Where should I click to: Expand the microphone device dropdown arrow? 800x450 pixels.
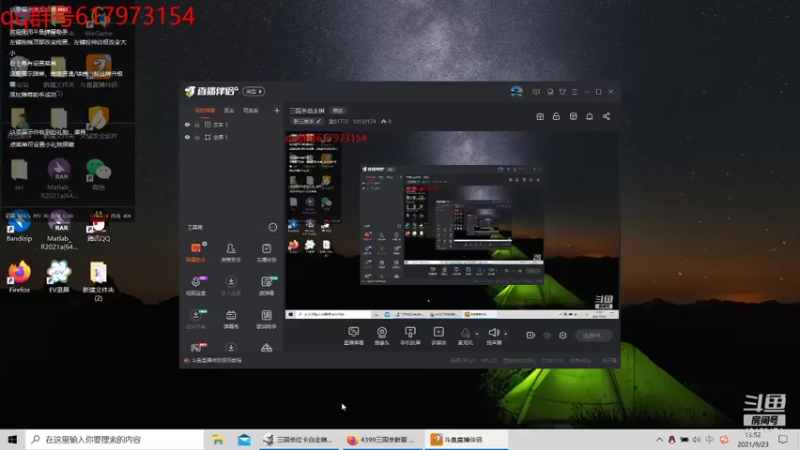[x=477, y=334]
